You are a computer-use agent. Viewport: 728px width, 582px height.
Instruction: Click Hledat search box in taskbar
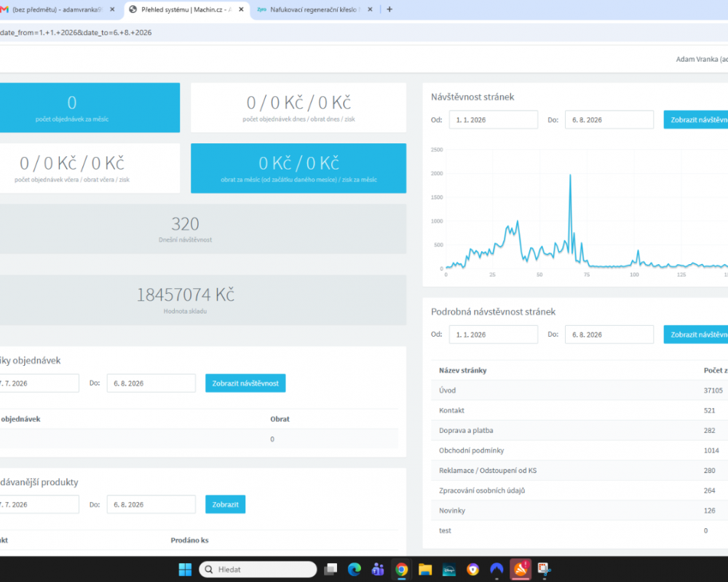tap(258, 570)
